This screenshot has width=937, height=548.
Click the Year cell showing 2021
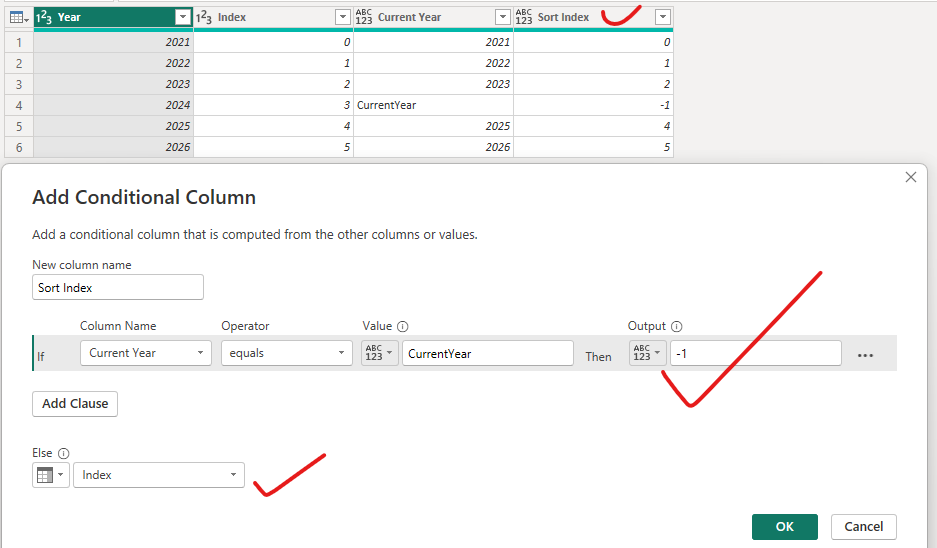(114, 42)
